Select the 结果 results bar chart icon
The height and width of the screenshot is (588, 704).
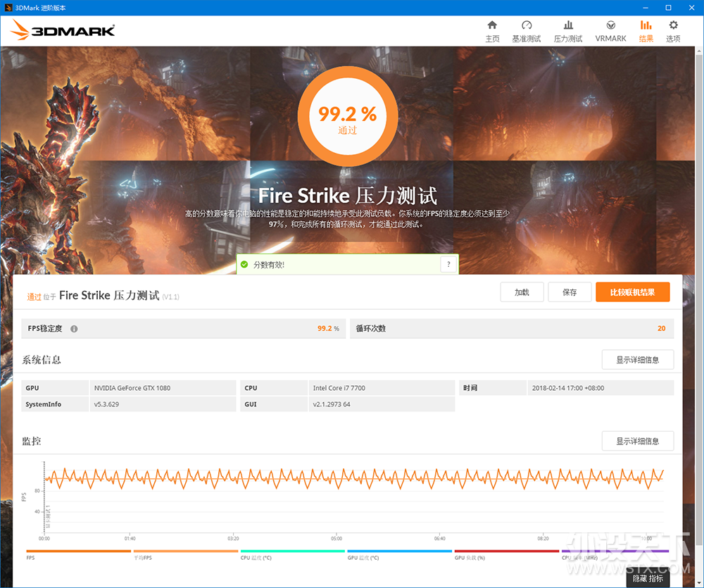click(x=646, y=25)
